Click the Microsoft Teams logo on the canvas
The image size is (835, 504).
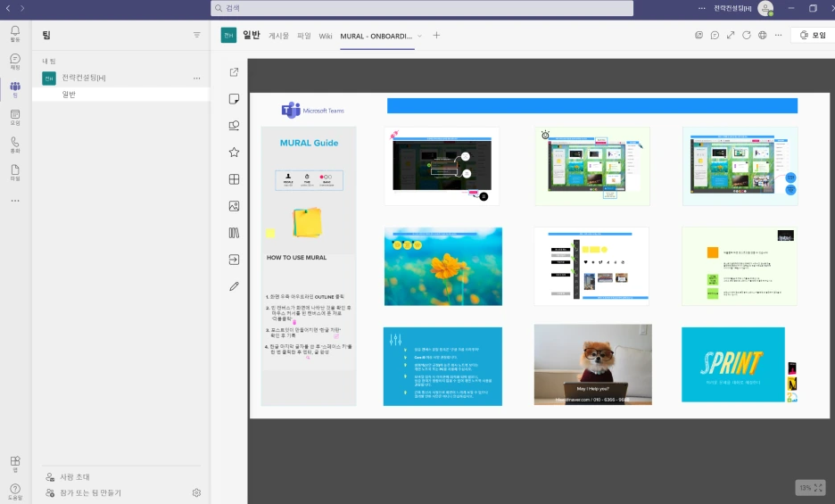click(312, 111)
